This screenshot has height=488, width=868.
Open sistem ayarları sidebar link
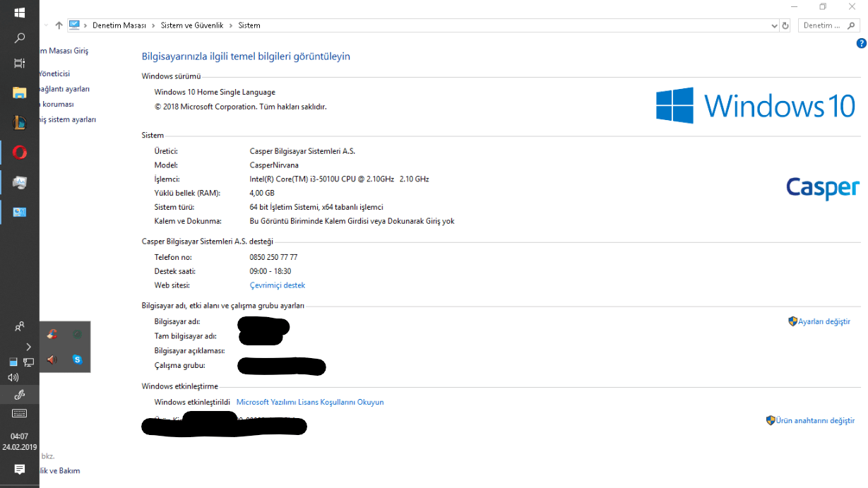tap(69, 119)
